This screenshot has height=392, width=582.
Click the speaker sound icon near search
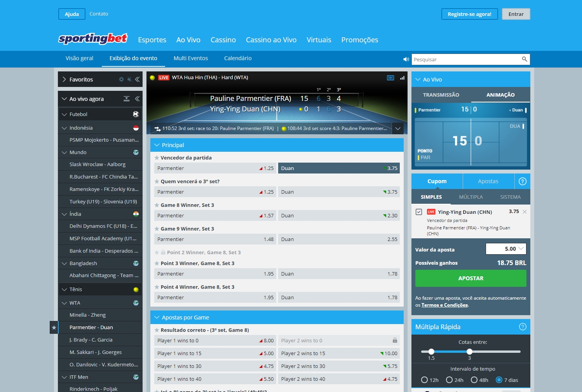[406, 59]
